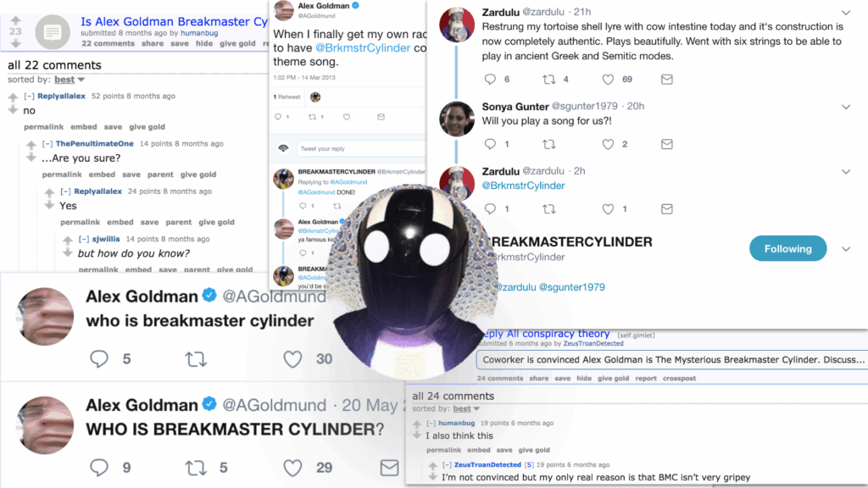
Task: Open the @BrkmstrCylinder mention in Zardulu's reply
Action: [x=523, y=186]
